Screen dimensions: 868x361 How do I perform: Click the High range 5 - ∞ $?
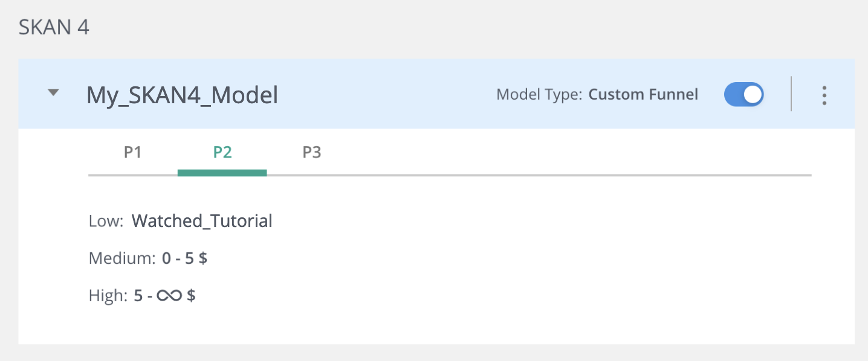tap(164, 296)
